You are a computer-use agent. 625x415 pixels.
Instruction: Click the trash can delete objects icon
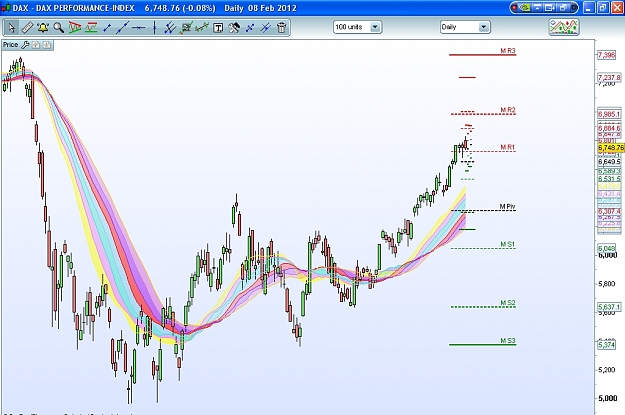tap(281, 28)
